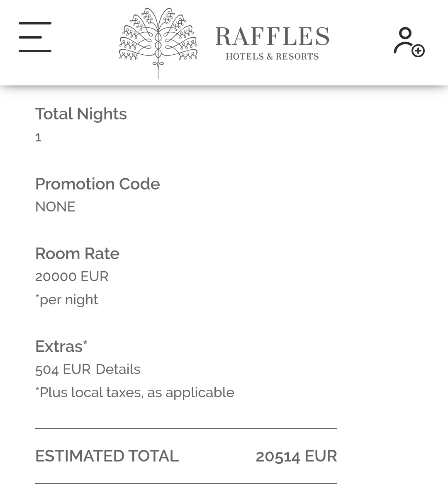Click the Extras heading
The height and width of the screenshot is (493, 448).
click(x=61, y=346)
